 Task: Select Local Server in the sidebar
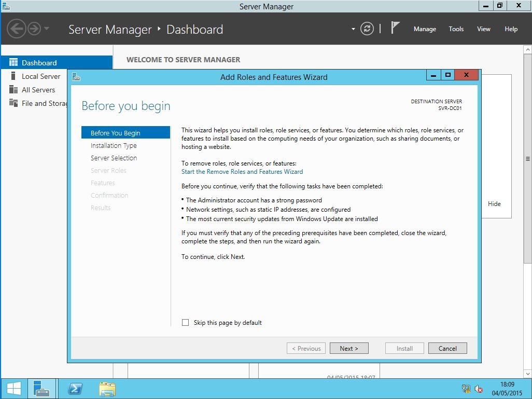[x=41, y=76]
